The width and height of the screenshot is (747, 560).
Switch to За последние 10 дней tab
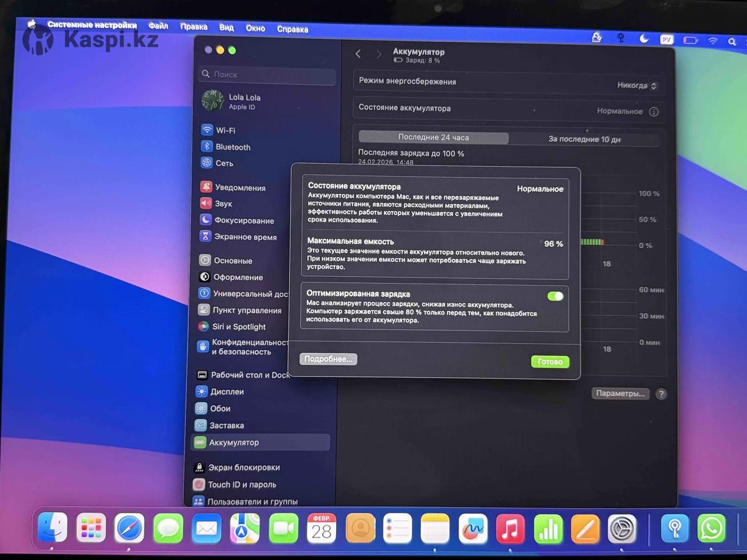pyautogui.click(x=584, y=139)
